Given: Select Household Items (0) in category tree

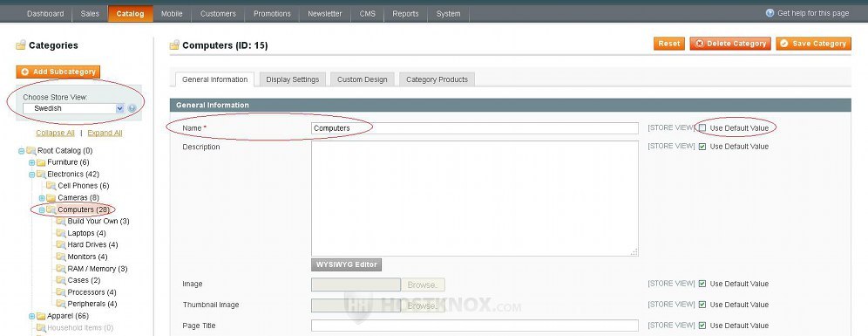Looking at the screenshot, I should tap(80, 327).
